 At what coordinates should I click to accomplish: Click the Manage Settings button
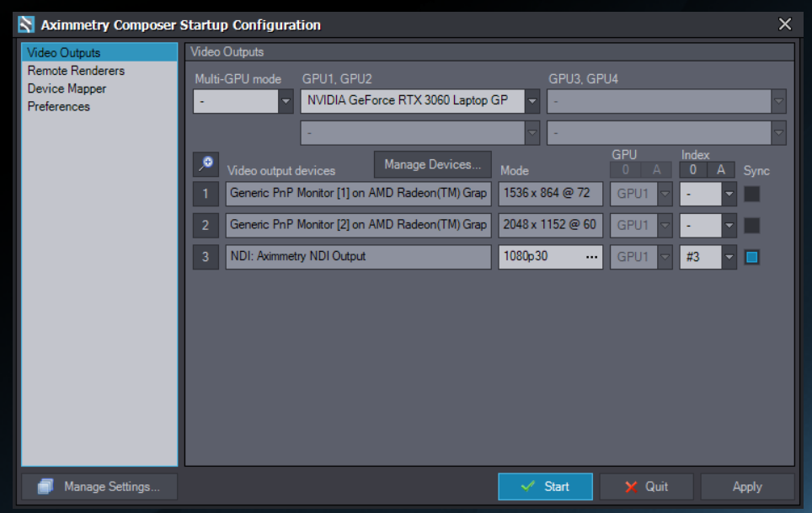pos(99,487)
